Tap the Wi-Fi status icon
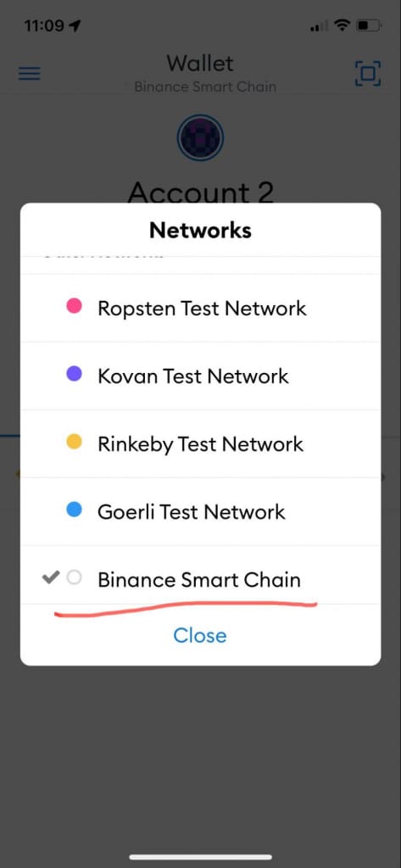Screen dimensions: 401x868 pos(343,25)
